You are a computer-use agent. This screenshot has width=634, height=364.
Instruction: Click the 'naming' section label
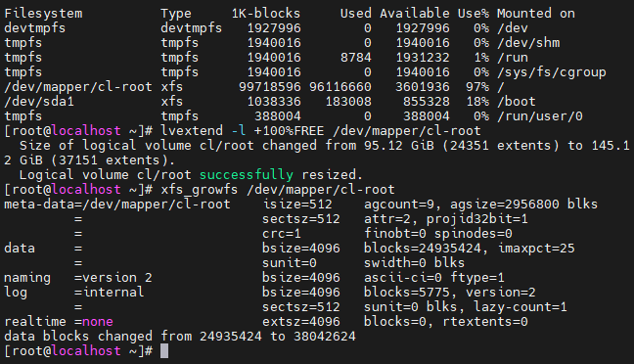coord(27,278)
